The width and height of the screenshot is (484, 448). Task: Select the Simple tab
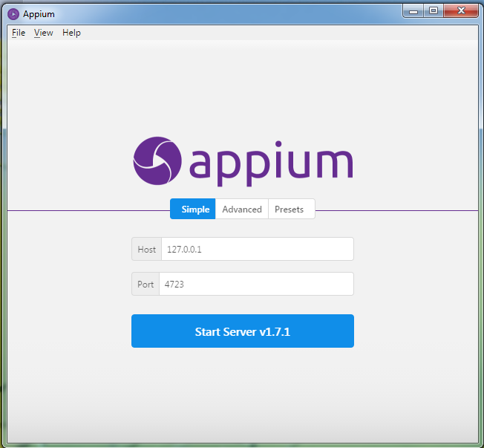point(192,210)
